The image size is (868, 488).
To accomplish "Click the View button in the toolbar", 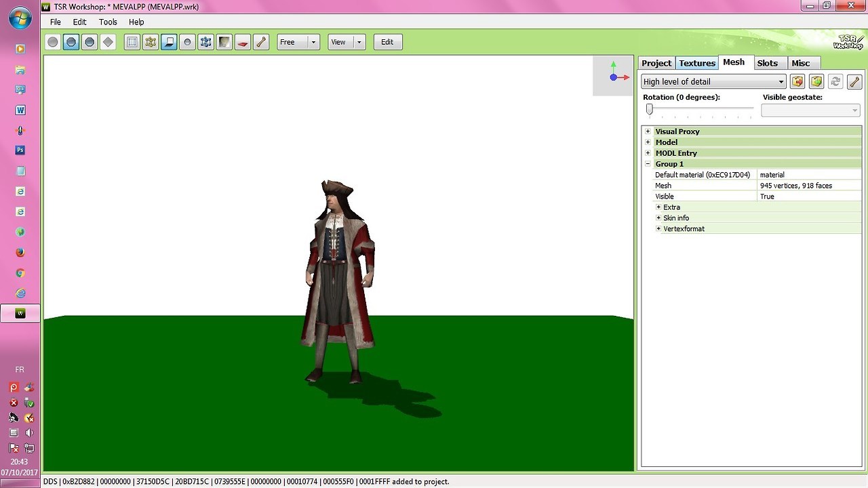I will pyautogui.click(x=338, y=42).
